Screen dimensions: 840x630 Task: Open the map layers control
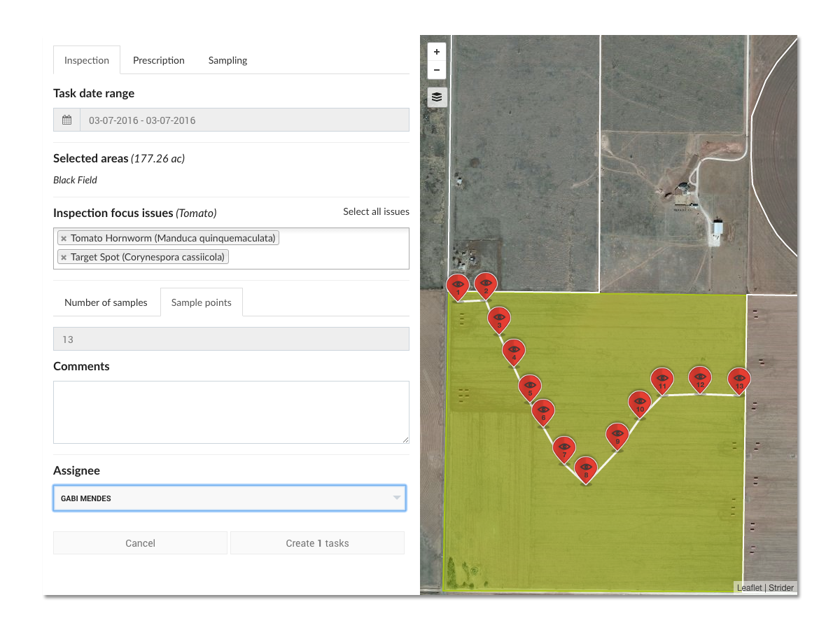(x=437, y=97)
